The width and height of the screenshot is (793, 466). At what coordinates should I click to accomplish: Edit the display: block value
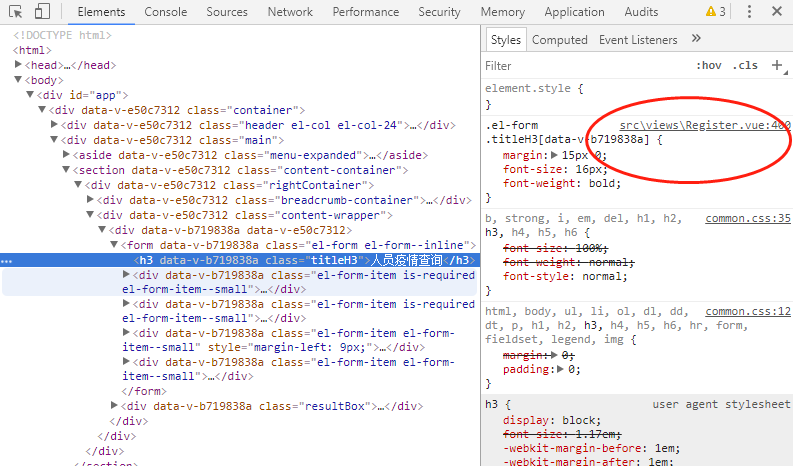(578, 420)
